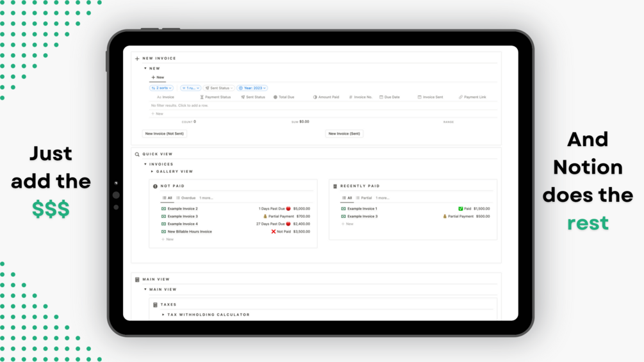Click the New Invoice (Not Sent) button
644x362 pixels.
(164, 134)
